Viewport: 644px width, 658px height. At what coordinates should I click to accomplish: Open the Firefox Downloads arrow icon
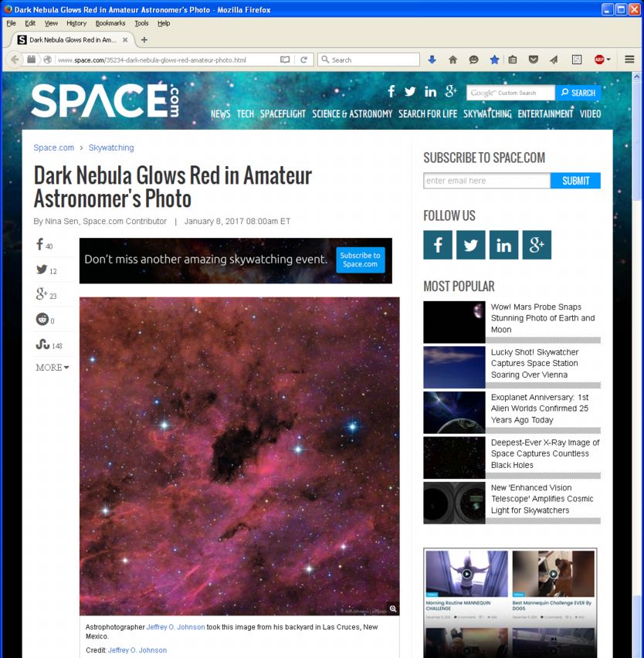[x=432, y=59]
